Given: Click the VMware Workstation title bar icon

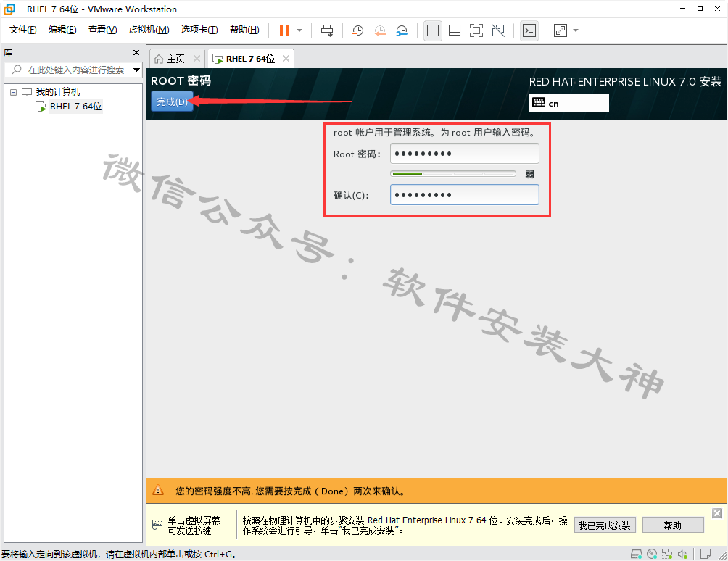Looking at the screenshot, I should 9,9.
